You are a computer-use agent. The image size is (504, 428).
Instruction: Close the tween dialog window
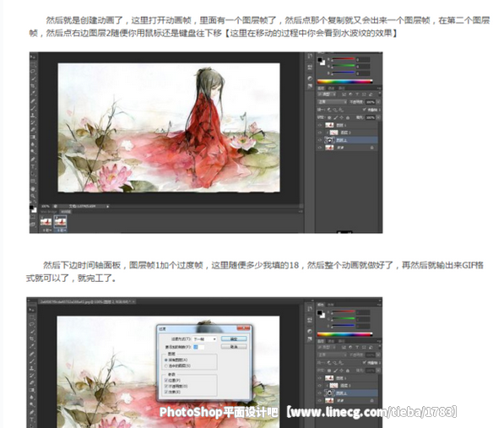(x=243, y=328)
